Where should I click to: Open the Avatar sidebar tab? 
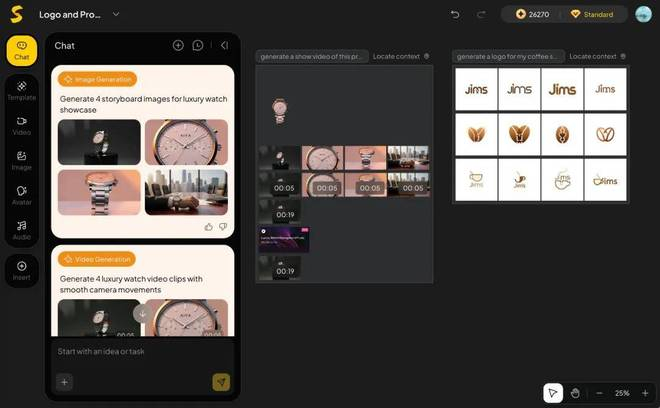[x=21, y=196]
